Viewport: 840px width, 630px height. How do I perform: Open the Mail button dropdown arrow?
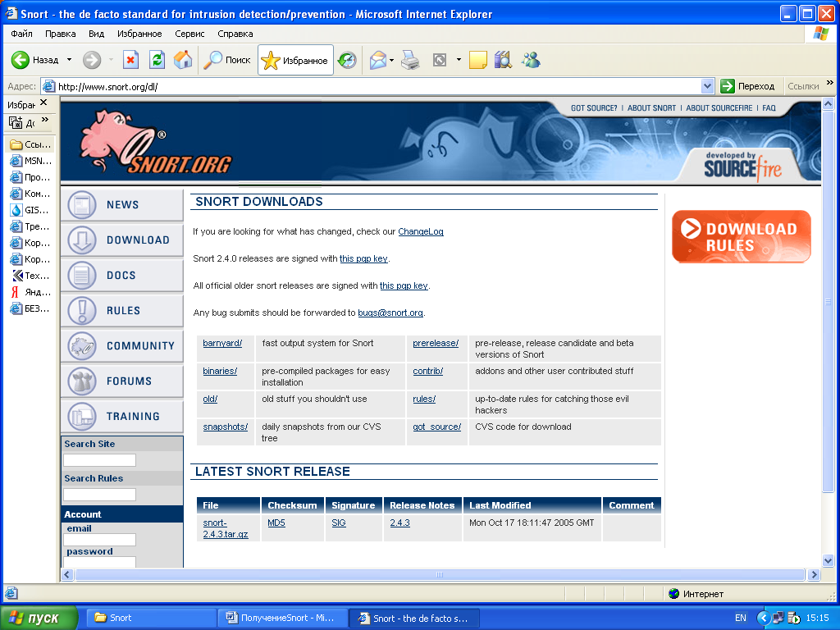click(391, 60)
